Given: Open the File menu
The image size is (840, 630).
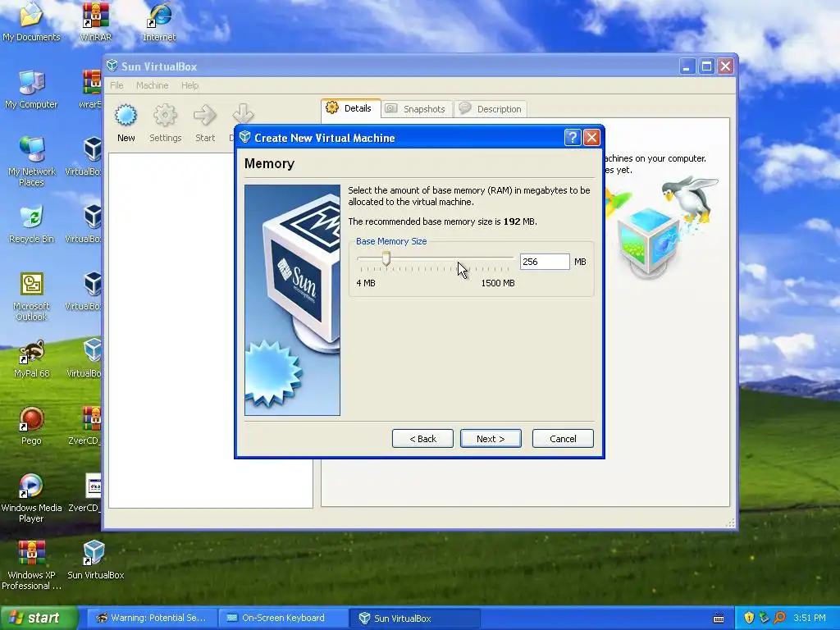Looking at the screenshot, I should (x=116, y=85).
